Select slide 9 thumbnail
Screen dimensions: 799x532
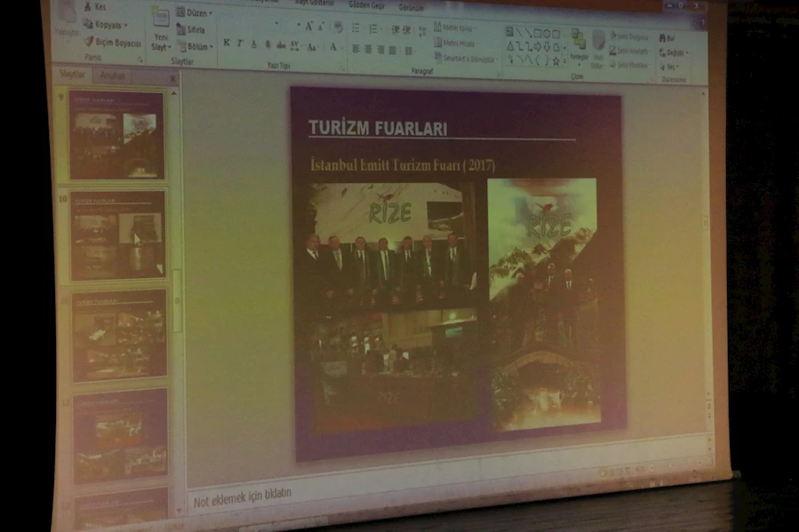[116, 135]
